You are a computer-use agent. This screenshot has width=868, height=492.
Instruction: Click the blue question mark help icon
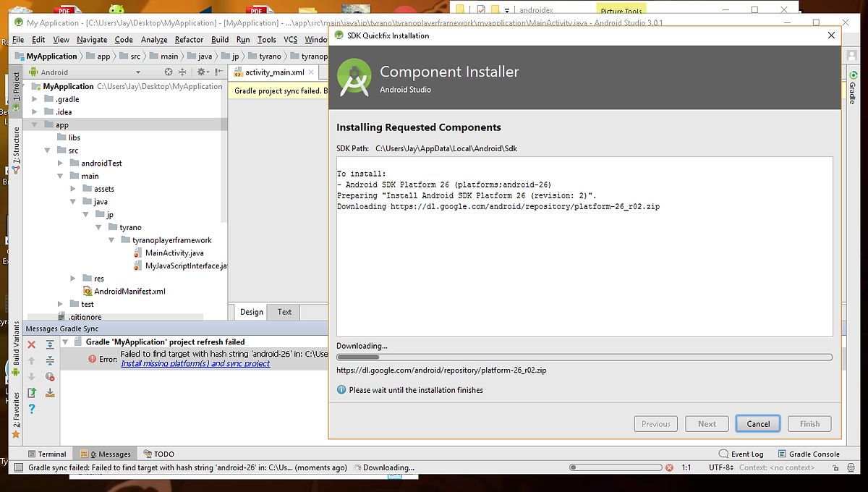pyautogui.click(x=31, y=409)
